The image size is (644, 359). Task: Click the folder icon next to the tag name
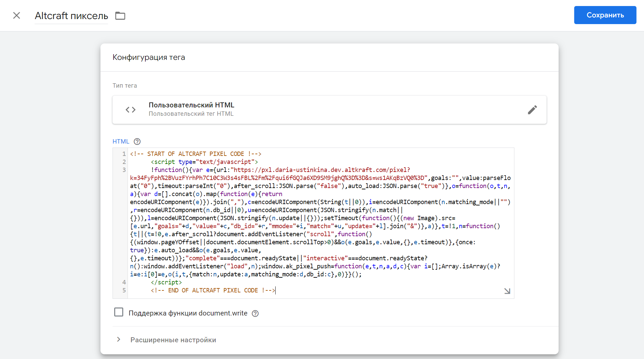pyautogui.click(x=120, y=16)
